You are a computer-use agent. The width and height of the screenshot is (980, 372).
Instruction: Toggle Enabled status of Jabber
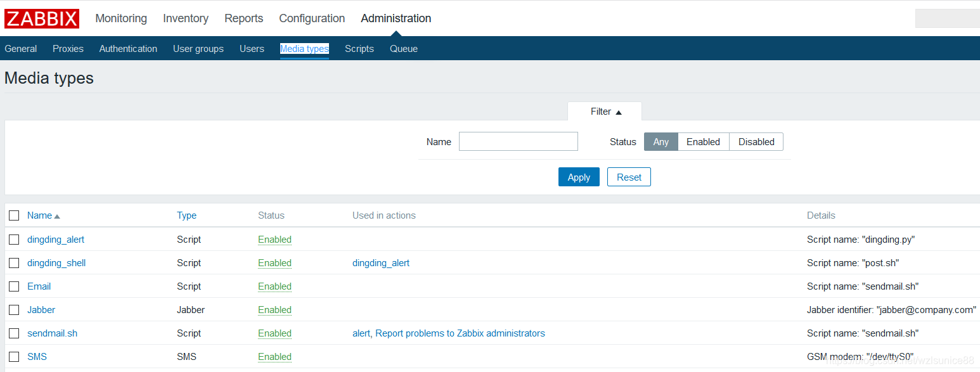[274, 310]
